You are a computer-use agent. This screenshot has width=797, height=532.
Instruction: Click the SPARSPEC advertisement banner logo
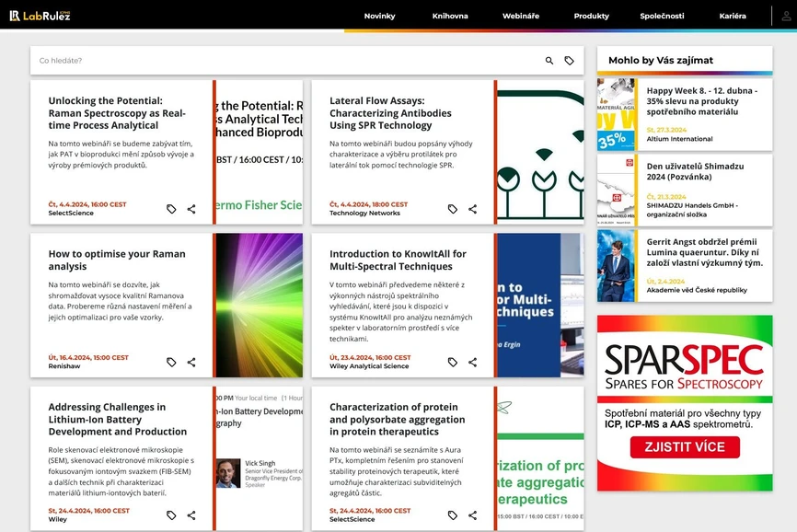tap(684, 367)
